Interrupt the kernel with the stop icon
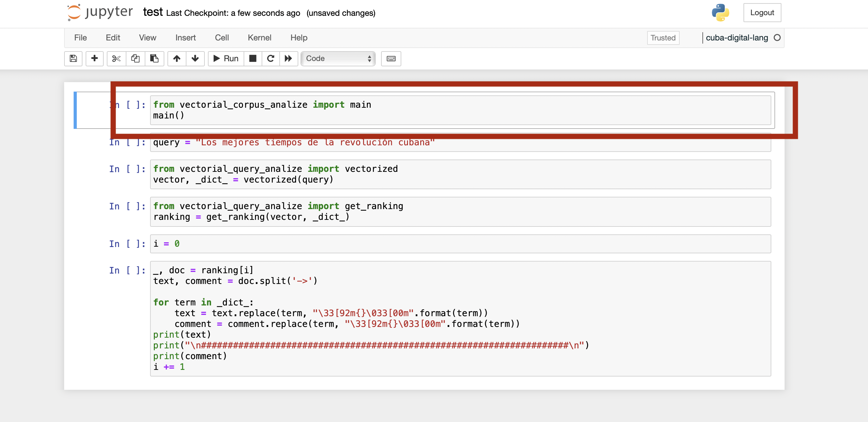This screenshot has width=868, height=422. pos(252,59)
